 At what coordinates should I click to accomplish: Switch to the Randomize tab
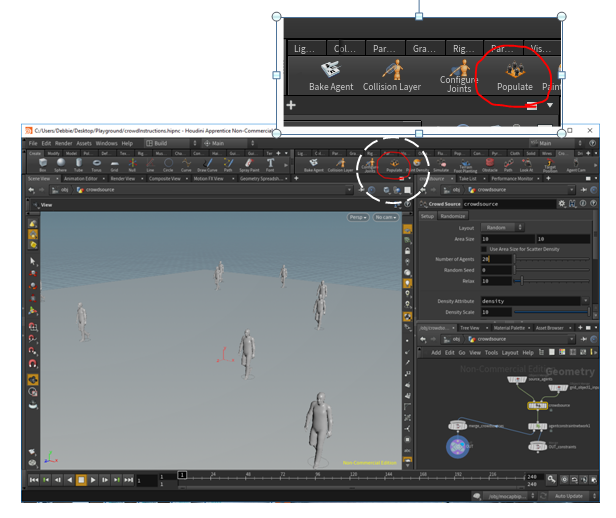tap(453, 216)
